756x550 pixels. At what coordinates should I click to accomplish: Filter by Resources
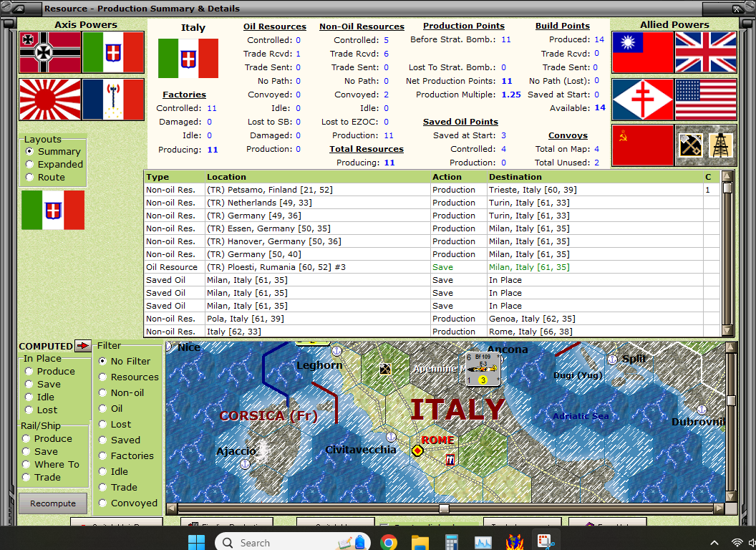[102, 377]
